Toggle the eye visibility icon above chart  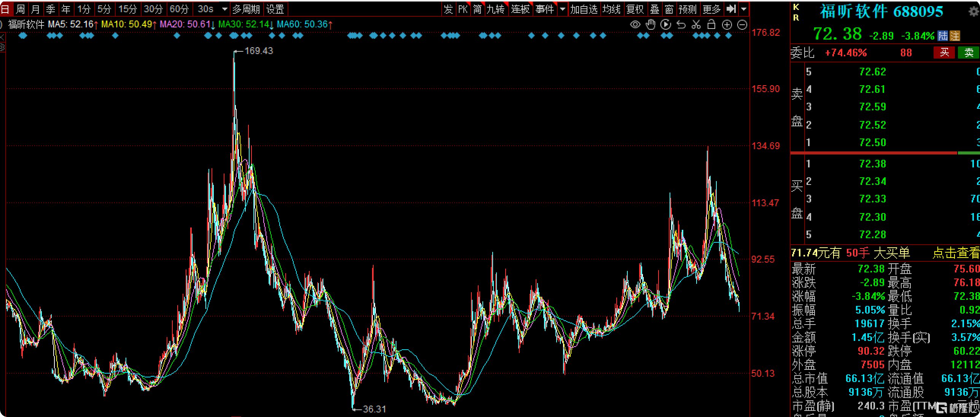pos(635,25)
